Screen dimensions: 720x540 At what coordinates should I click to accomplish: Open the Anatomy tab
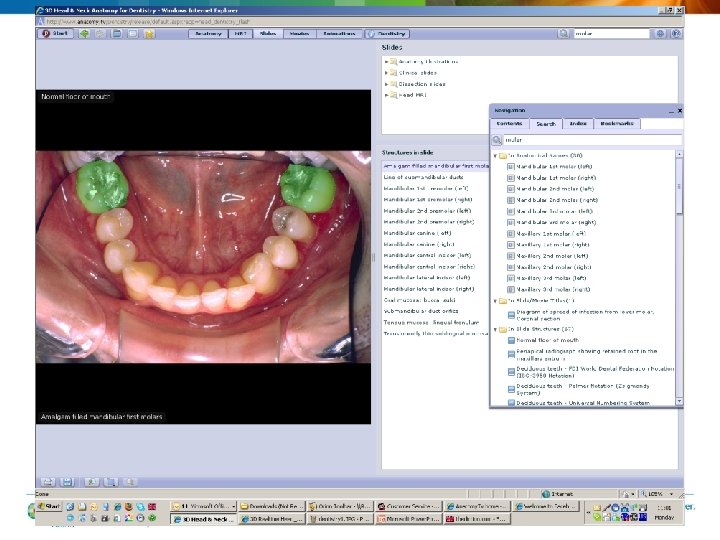coord(208,34)
